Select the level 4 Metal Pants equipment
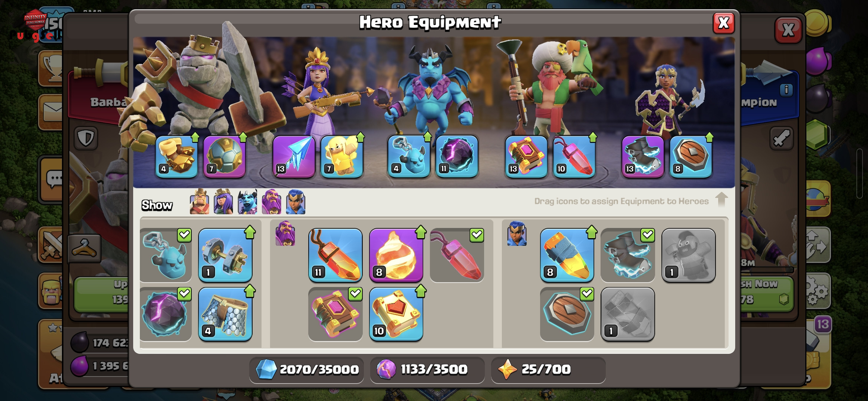This screenshot has height=401, width=868. click(x=225, y=314)
